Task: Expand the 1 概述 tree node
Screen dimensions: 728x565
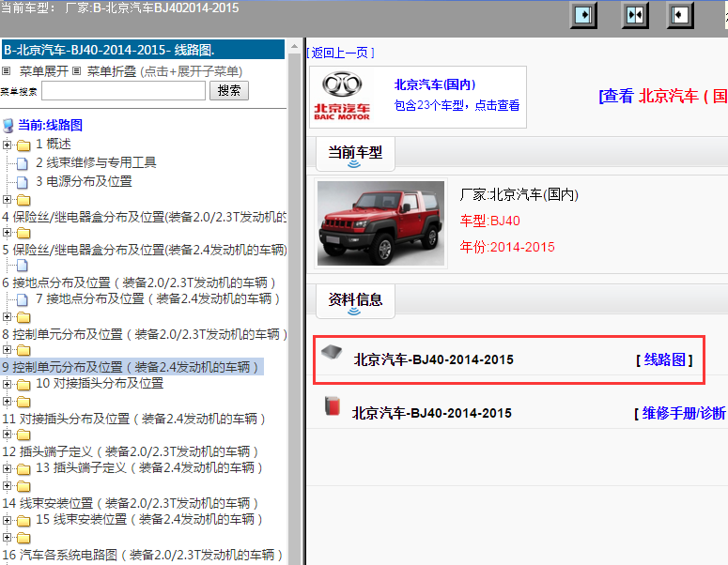Action: point(7,145)
